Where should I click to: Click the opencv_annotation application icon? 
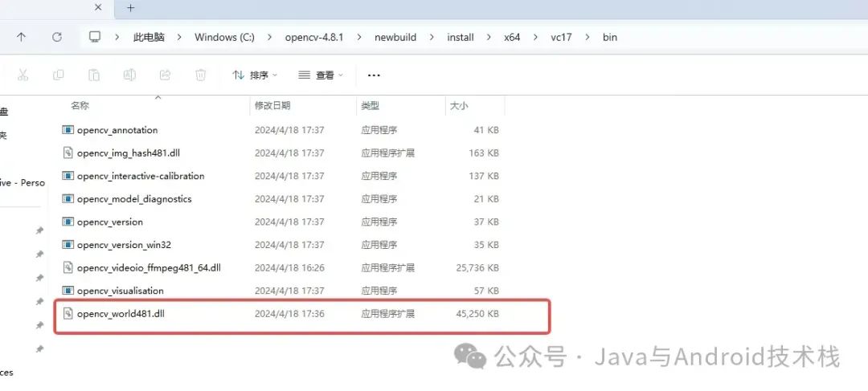tap(68, 130)
